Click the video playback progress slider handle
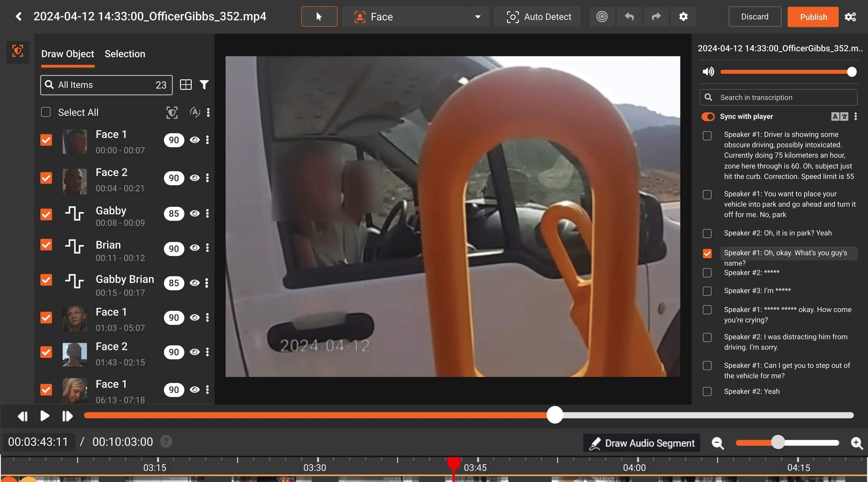The width and height of the screenshot is (868, 482). click(555, 415)
